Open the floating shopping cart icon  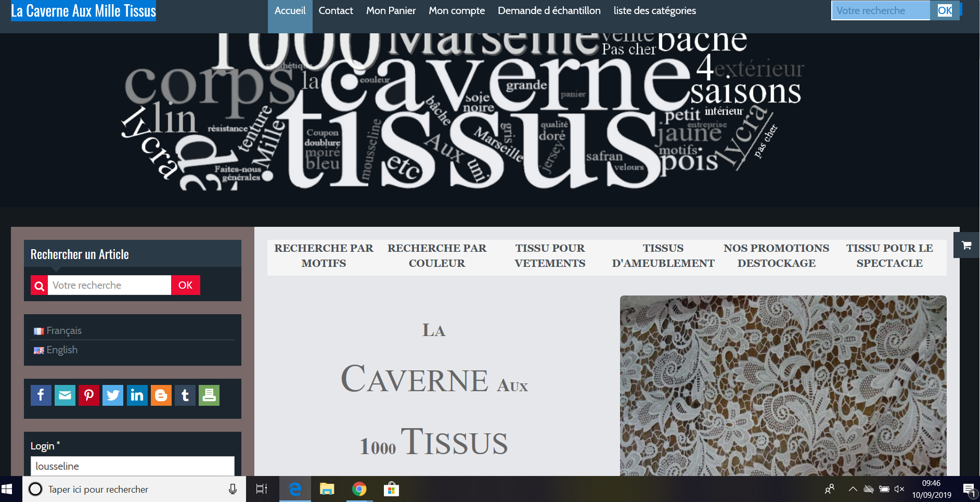966,245
